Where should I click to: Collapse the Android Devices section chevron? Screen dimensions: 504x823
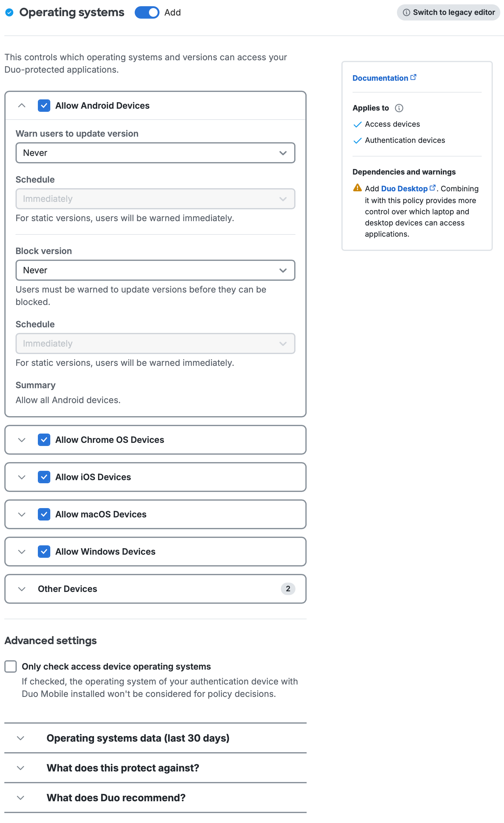point(22,106)
